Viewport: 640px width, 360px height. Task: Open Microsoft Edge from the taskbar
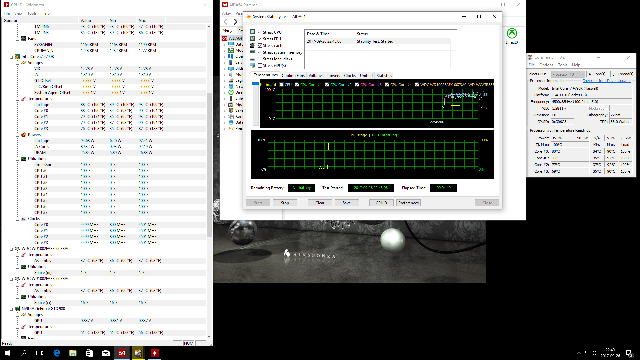[57, 353]
